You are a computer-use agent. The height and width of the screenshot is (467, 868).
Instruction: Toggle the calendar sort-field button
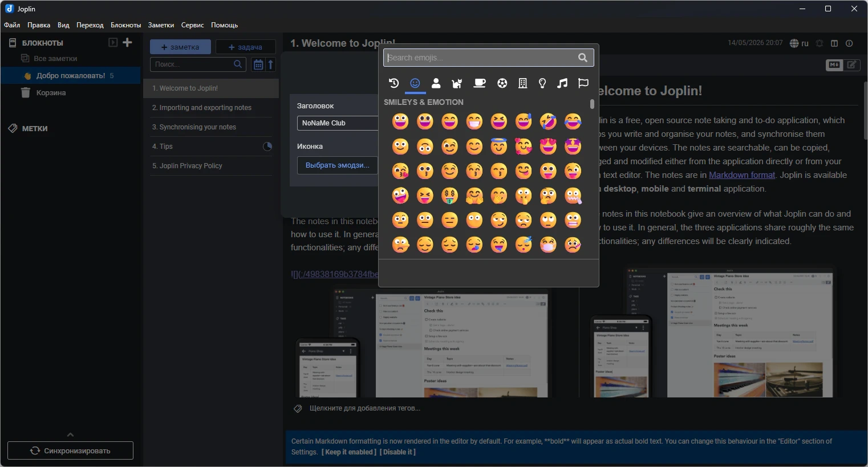click(x=258, y=64)
